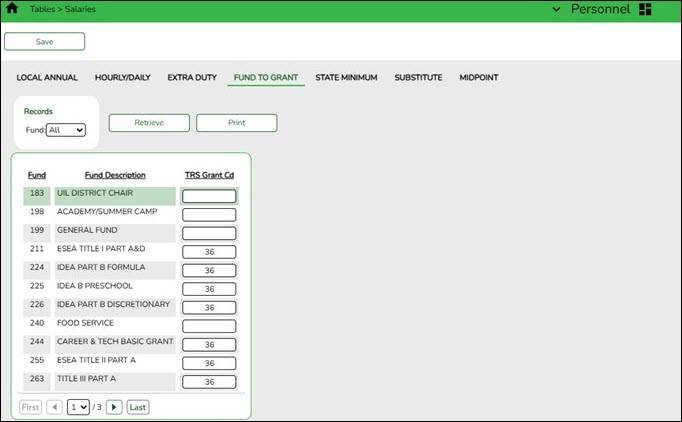Switch to the Midpoint tab
The image size is (682, 422).
479,77
